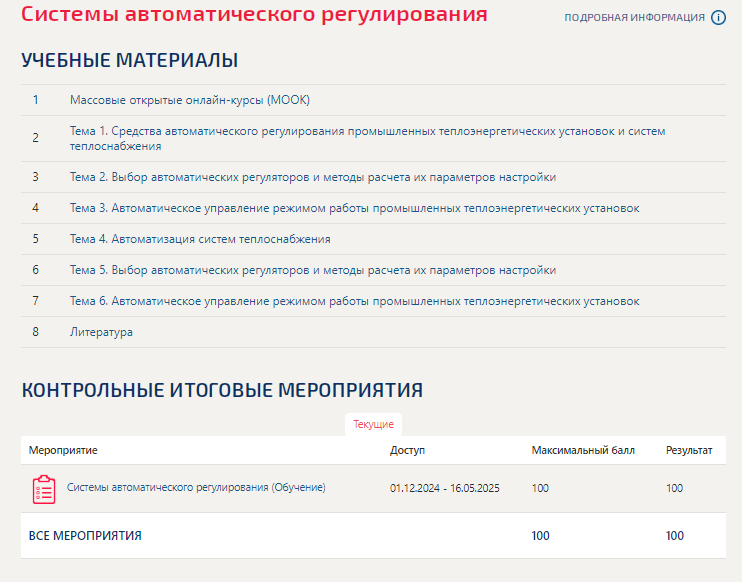Click the clipboard icon in the events table

click(x=43, y=489)
